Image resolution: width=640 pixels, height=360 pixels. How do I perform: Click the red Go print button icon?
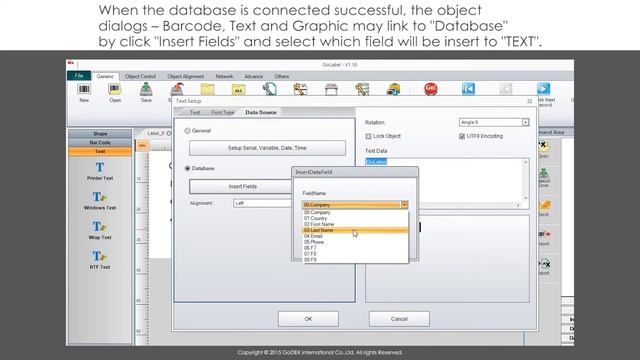(431, 89)
